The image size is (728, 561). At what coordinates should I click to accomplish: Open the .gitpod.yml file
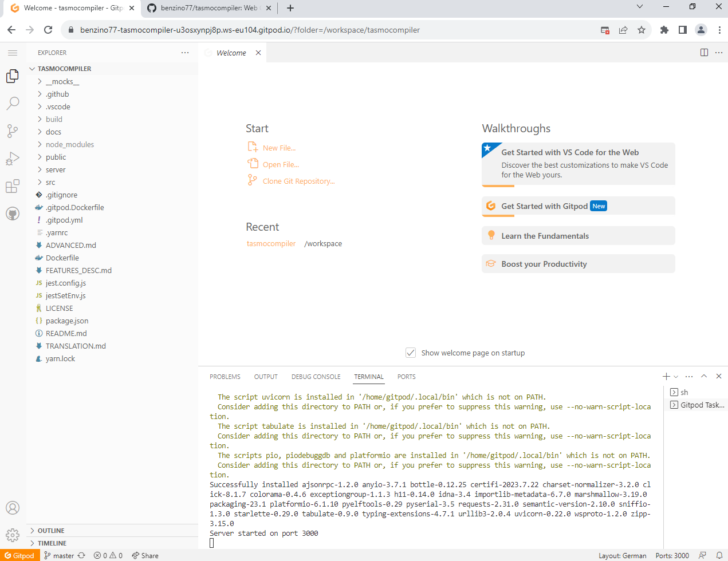tap(112, 220)
